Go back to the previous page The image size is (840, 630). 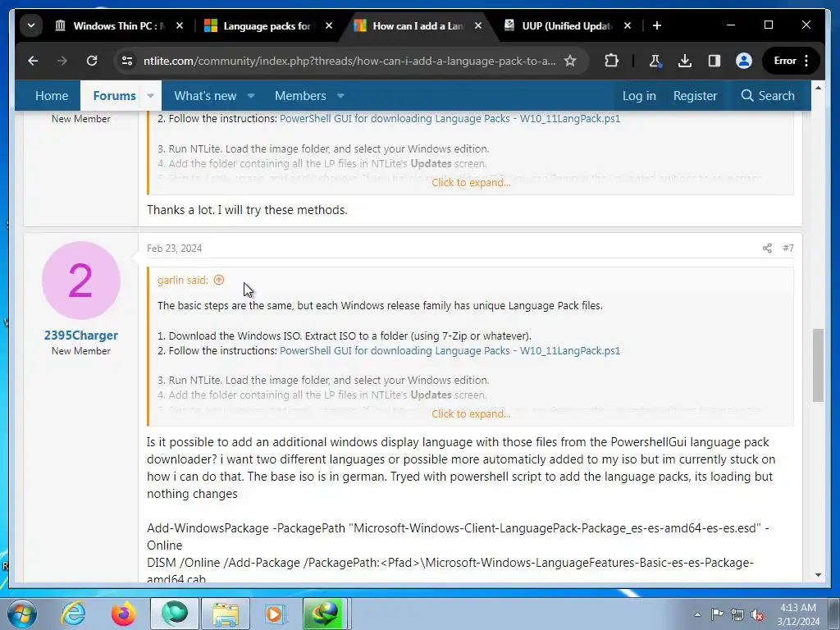[x=33, y=61]
